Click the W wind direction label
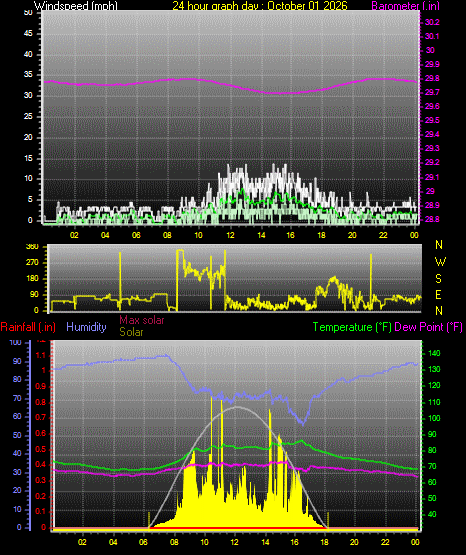Image resolution: width=466 pixels, height=555 pixels. tap(440, 262)
